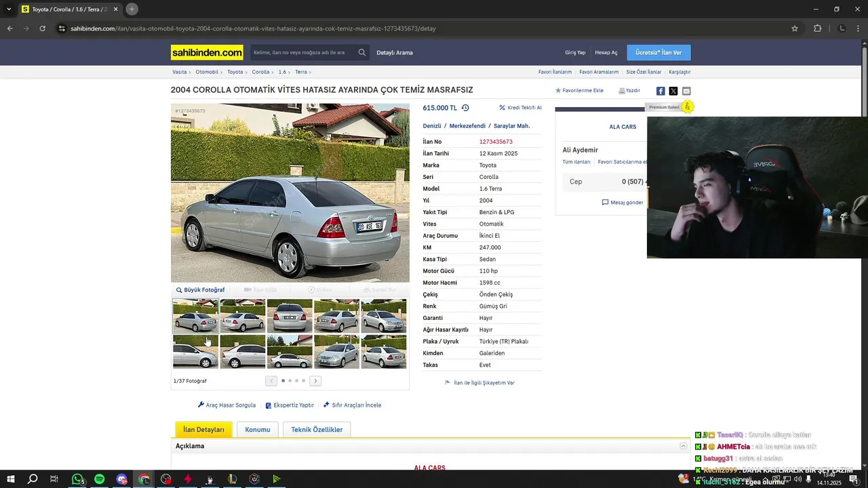This screenshot has width=868, height=488.
Task: Open Discord from the taskbar
Action: pyautogui.click(x=121, y=479)
